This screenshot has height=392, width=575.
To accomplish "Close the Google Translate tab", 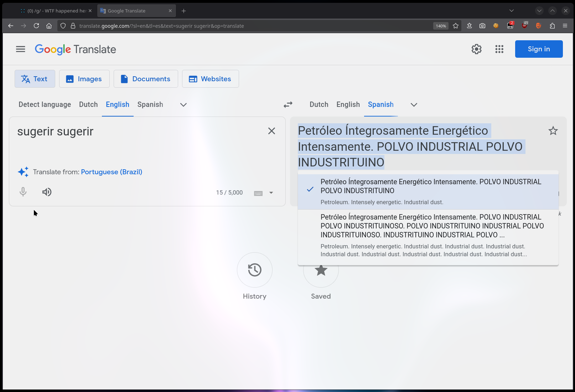I will pyautogui.click(x=170, y=11).
